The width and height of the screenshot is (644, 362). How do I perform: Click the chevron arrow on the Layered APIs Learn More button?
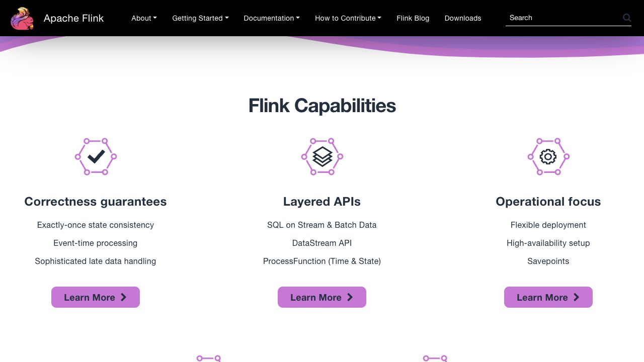point(350,297)
